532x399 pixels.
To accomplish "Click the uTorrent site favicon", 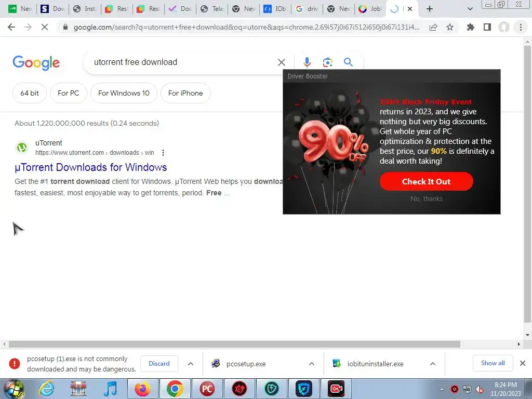I will 22,148.
